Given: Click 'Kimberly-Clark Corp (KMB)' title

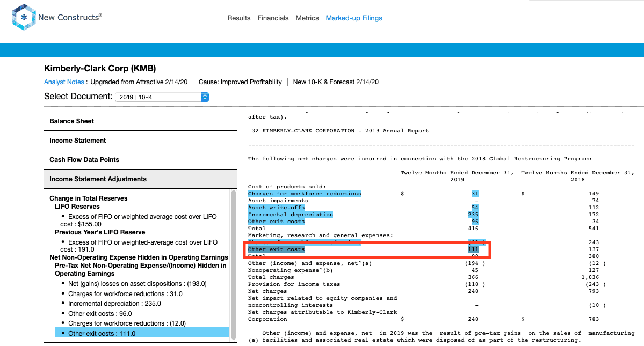Looking at the screenshot, I should pos(100,69).
